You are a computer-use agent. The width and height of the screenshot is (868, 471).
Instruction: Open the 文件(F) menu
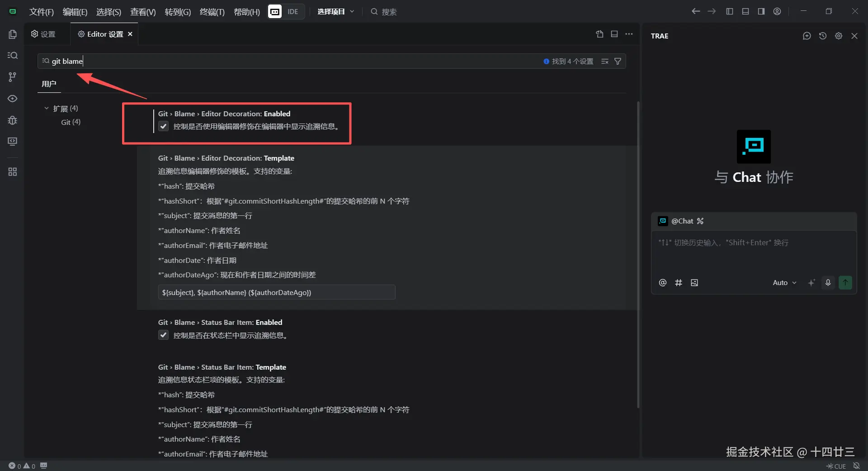pos(42,12)
